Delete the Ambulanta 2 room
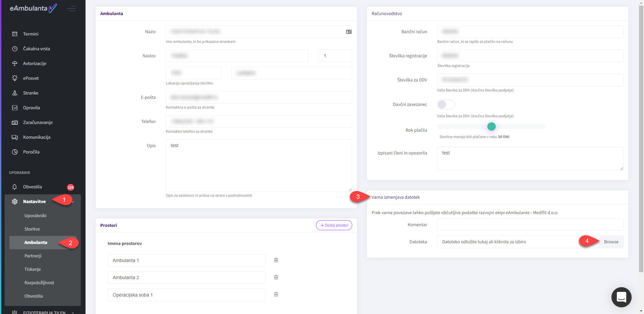Image resolution: width=644 pixels, height=314 pixels. click(276, 277)
